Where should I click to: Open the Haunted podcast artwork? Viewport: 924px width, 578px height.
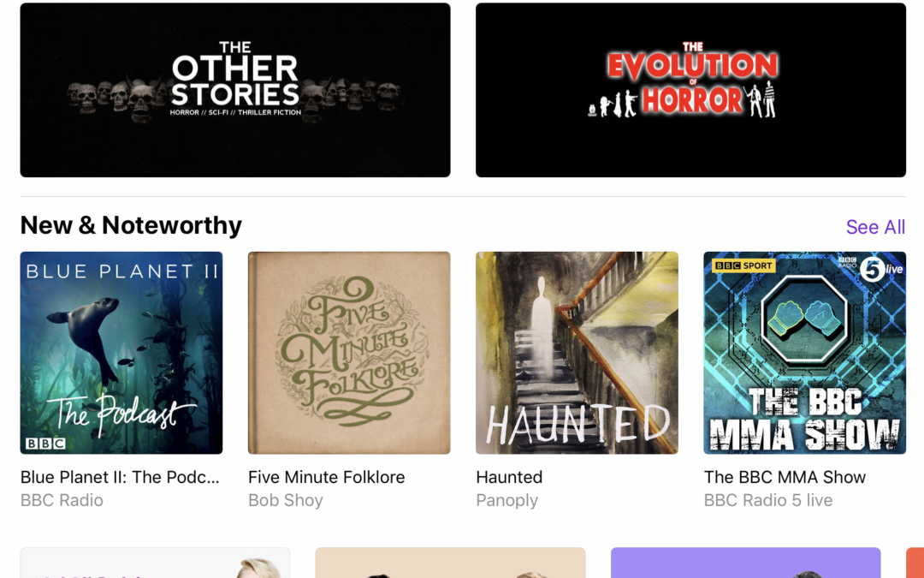577,353
